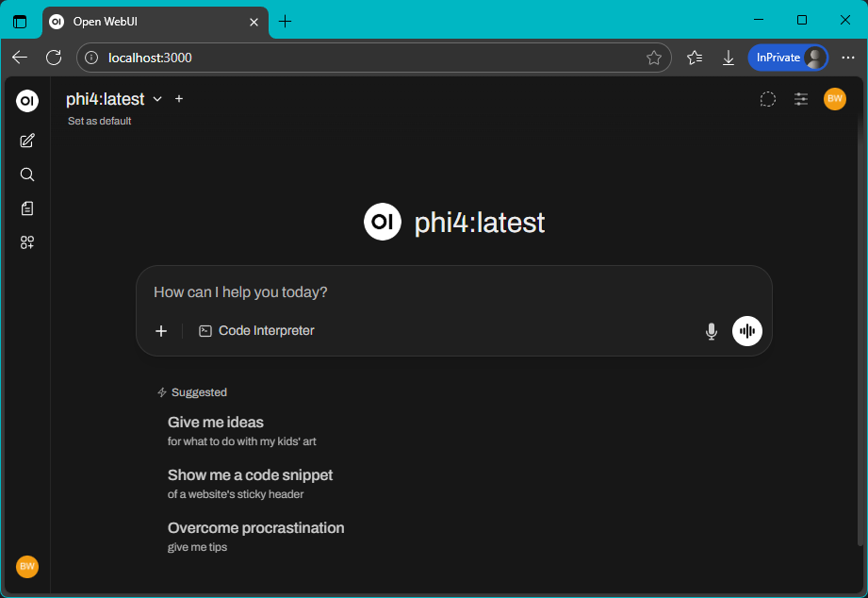Image resolution: width=868 pixels, height=598 pixels.
Task: Open the Notes icon in sidebar
Action: pyautogui.click(x=27, y=209)
